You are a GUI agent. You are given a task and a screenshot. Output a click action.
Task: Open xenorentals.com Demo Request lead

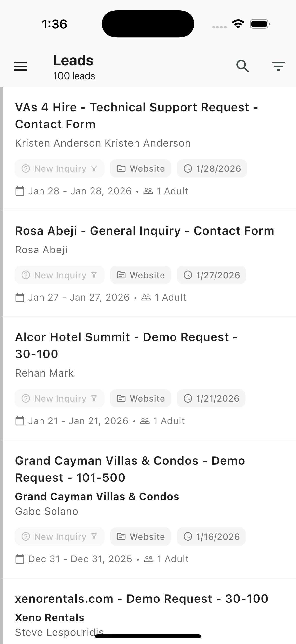[x=142, y=599]
